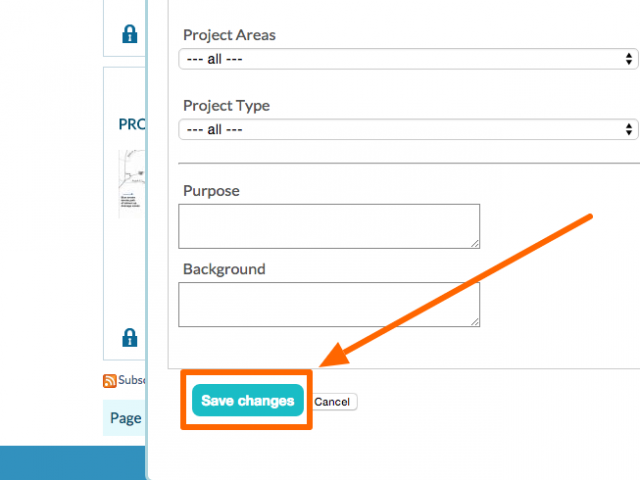Click the lower blue lock info icon

tap(130, 338)
